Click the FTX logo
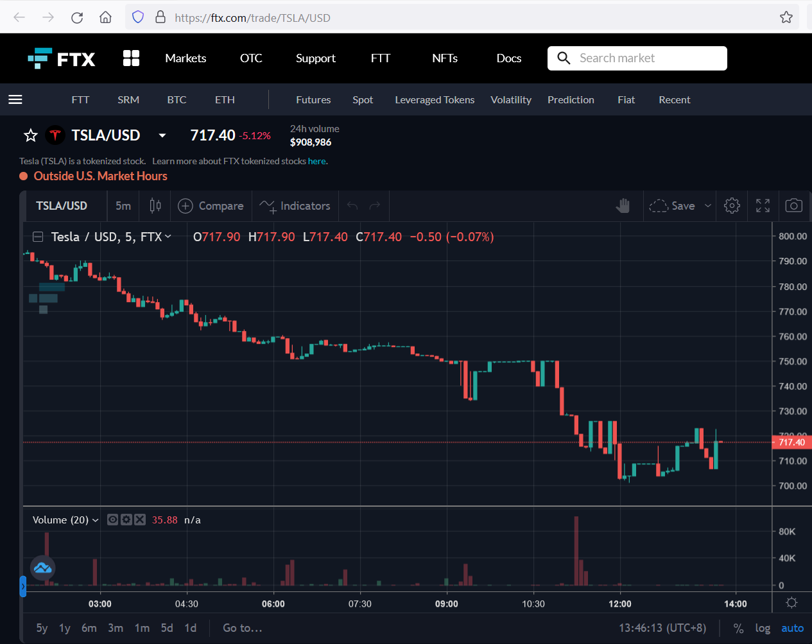812x644 pixels. 62,58
